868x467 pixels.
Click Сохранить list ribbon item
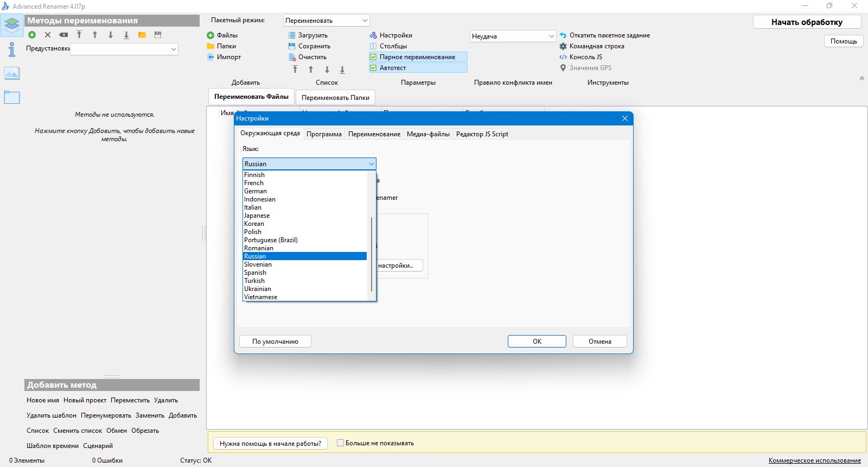click(309, 46)
